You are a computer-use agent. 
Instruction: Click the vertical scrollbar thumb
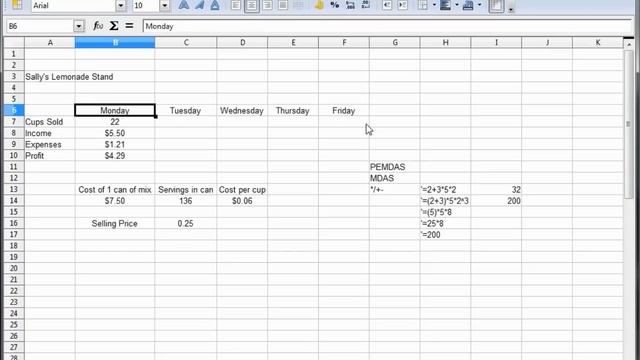click(x=629, y=124)
